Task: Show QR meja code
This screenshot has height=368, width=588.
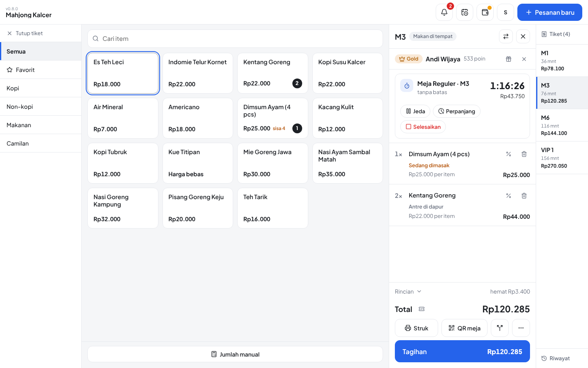Action: click(464, 328)
